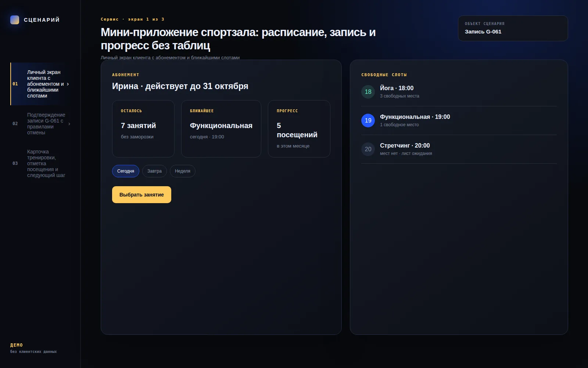Viewport: 588px width, 368px height.
Task: Click the Ирина · действует до 31 октября heading
Action: coord(180,86)
